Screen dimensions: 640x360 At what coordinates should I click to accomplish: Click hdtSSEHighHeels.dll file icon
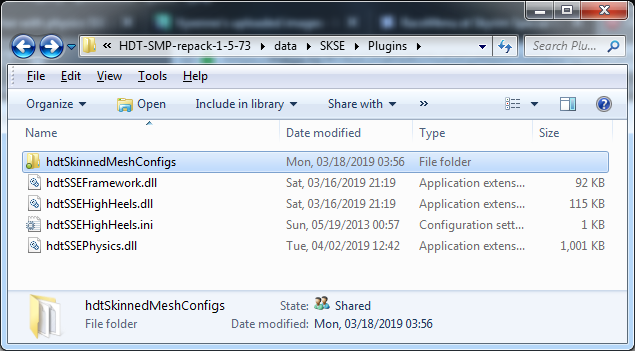point(34,204)
